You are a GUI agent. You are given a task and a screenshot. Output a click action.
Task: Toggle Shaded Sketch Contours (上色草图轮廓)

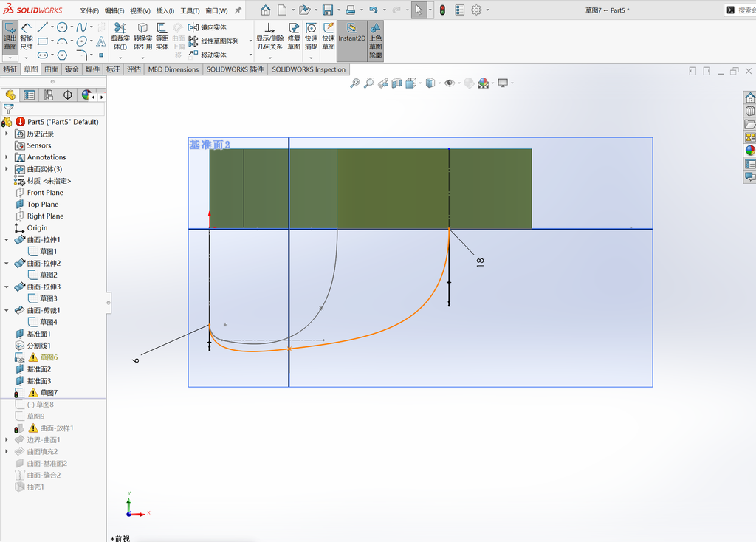[376, 41]
